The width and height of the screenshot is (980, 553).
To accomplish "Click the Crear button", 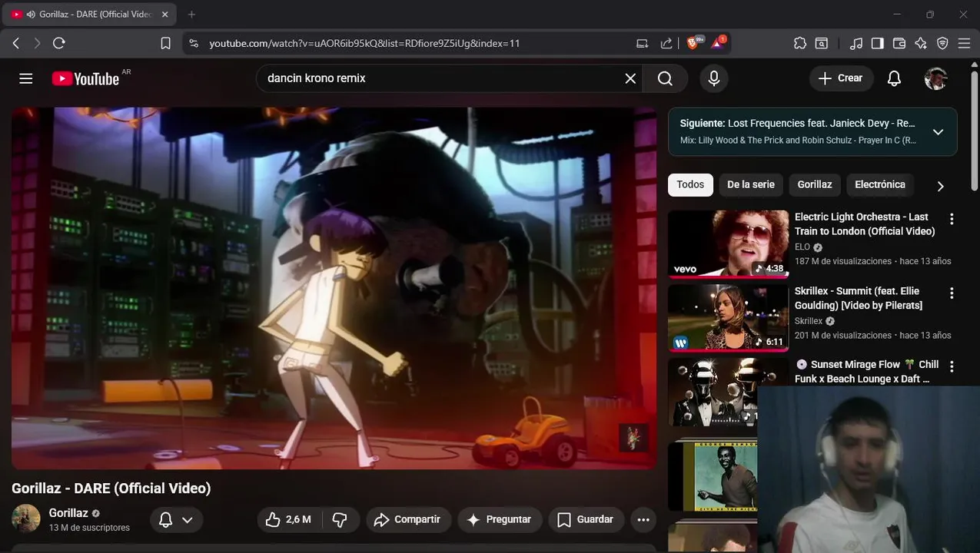I will (841, 78).
